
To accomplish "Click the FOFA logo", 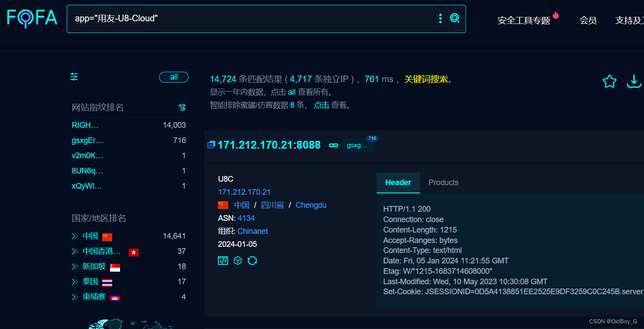I will coord(32,18).
